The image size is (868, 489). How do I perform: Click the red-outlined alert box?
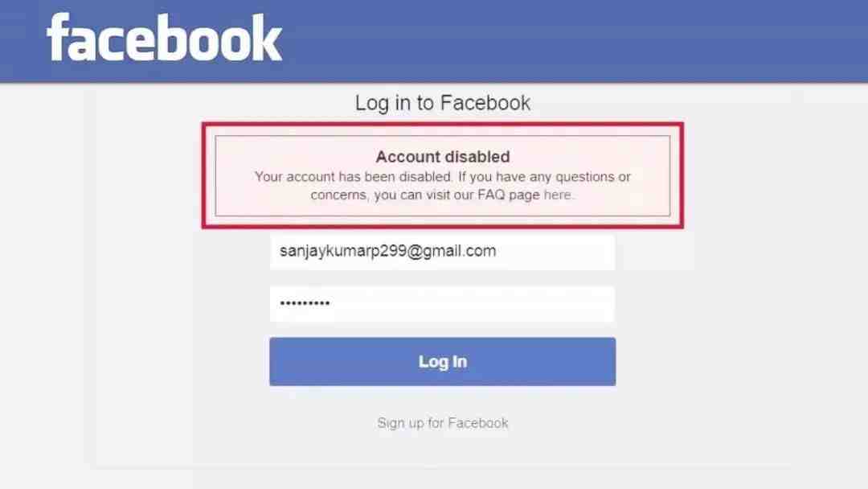point(442,175)
